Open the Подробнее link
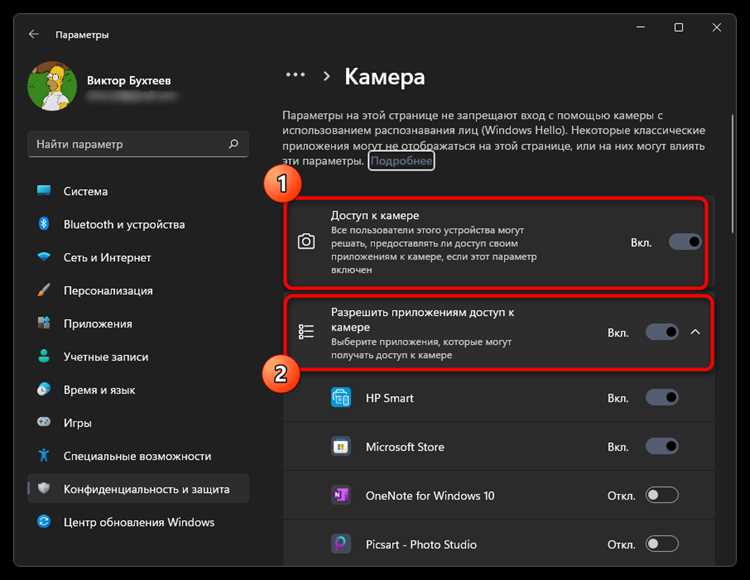Screen dimensions: 750x580 pyautogui.click(x=401, y=161)
